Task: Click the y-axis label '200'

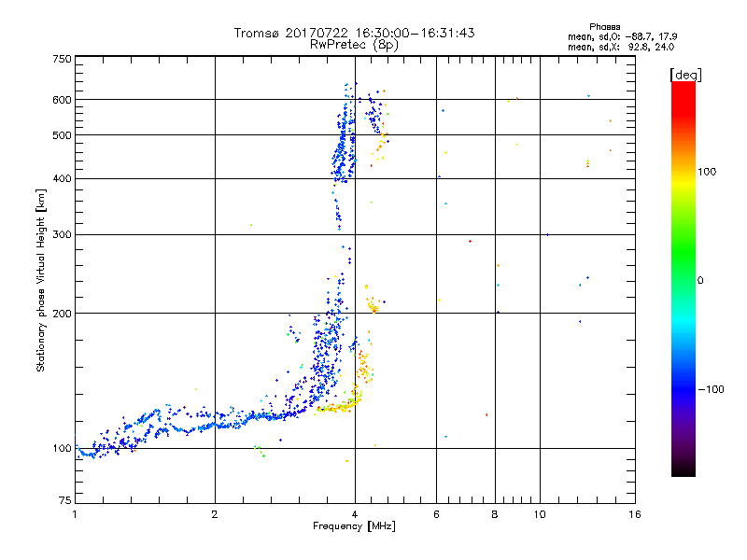Action: pyautogui.click(x=62, y=314)
